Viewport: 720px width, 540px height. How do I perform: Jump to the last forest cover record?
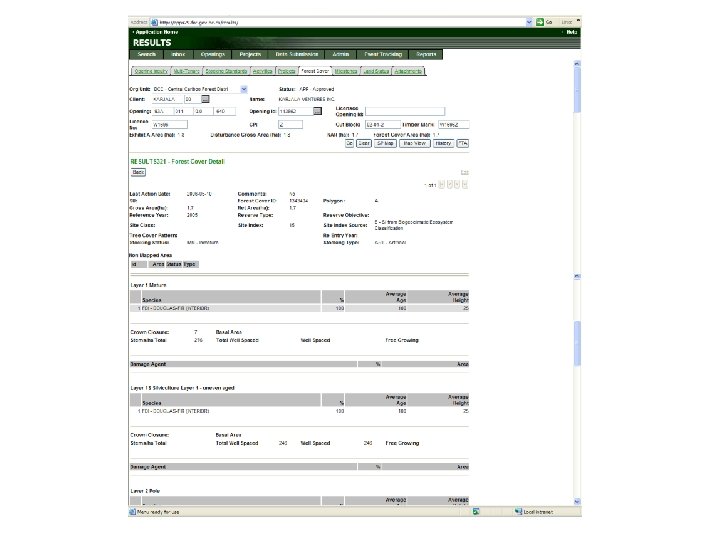(x=465, y=185)
